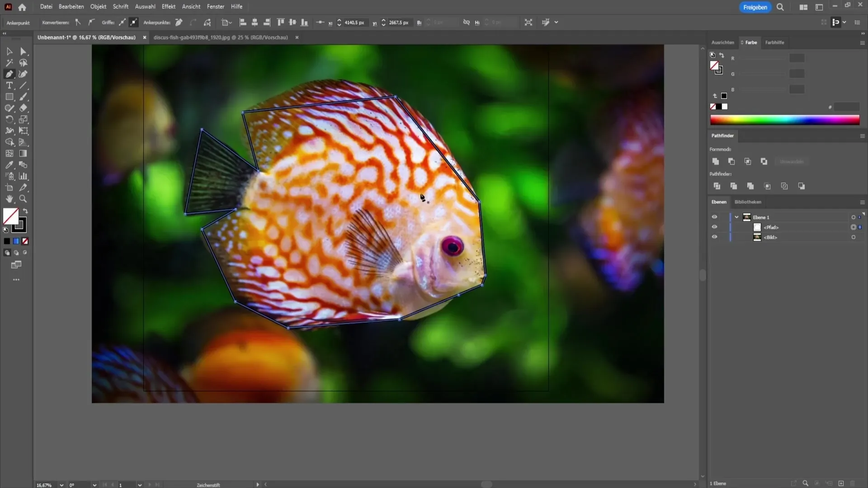The width and height of the screenshot is (868, 488).
Task: Open the Effekt menu
Action: coord(169,7)
